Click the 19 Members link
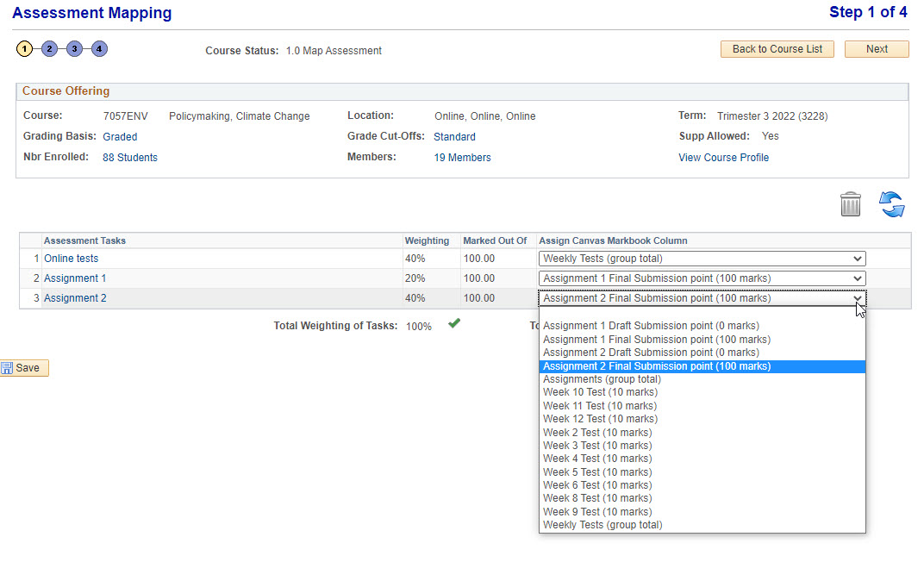 [x=462, y=158]
